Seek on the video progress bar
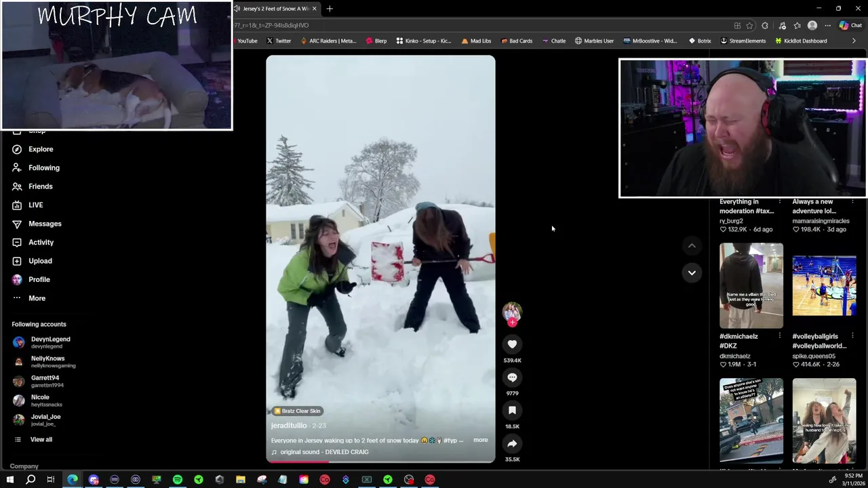 tap(380, 461)
